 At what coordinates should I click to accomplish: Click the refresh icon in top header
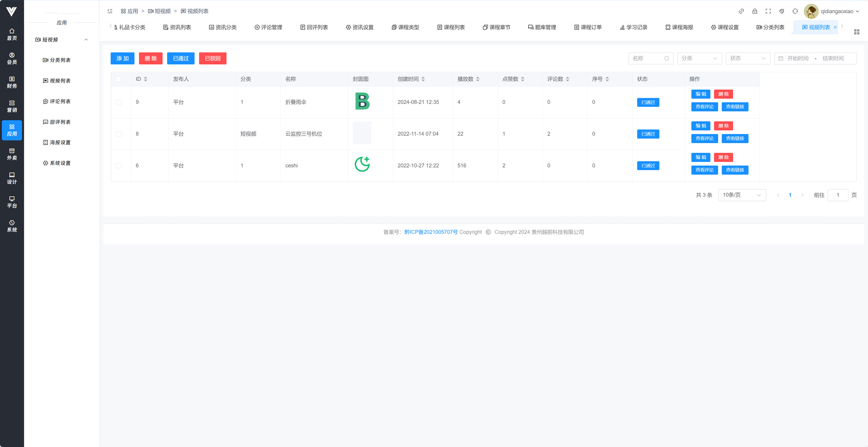(x=795, y=11)
